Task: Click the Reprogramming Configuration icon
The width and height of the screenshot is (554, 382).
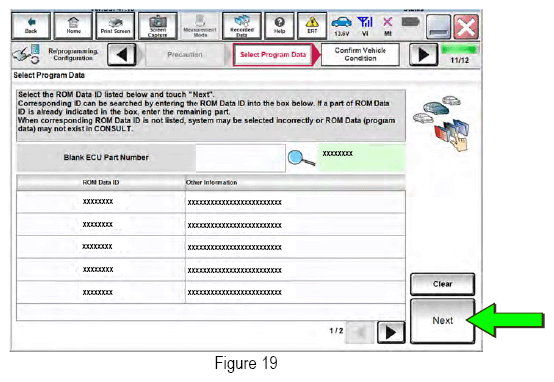Action: [x=26, y=54]
